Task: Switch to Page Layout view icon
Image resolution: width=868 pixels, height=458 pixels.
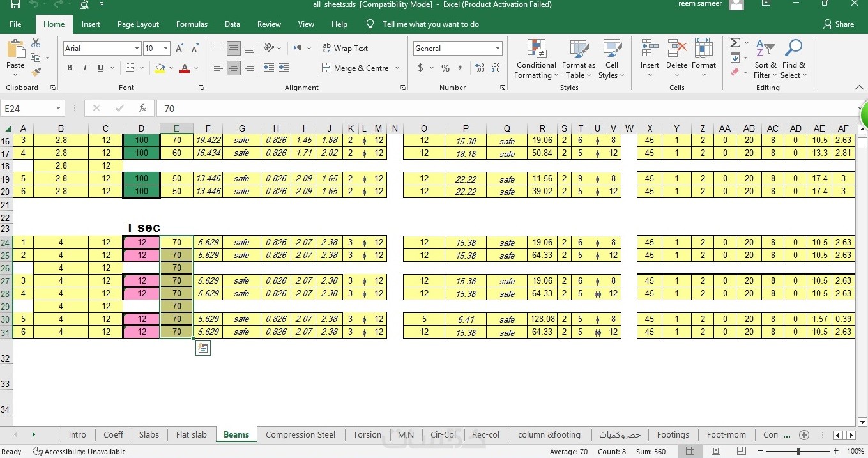Action: [x=715, y=451]
